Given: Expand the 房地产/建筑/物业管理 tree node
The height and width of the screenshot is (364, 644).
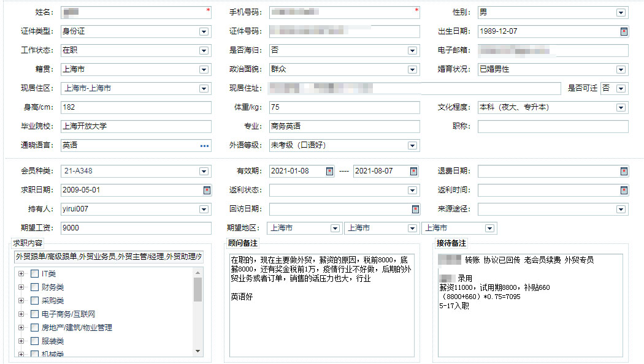Looking at the screenshot, I should [x=21, y=328].
